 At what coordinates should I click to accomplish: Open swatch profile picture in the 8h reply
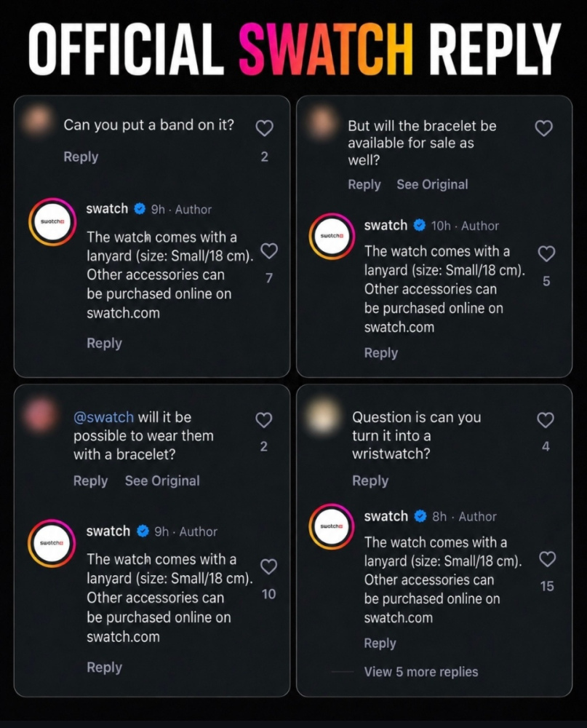pyautogui.click(x=332, y=526)
